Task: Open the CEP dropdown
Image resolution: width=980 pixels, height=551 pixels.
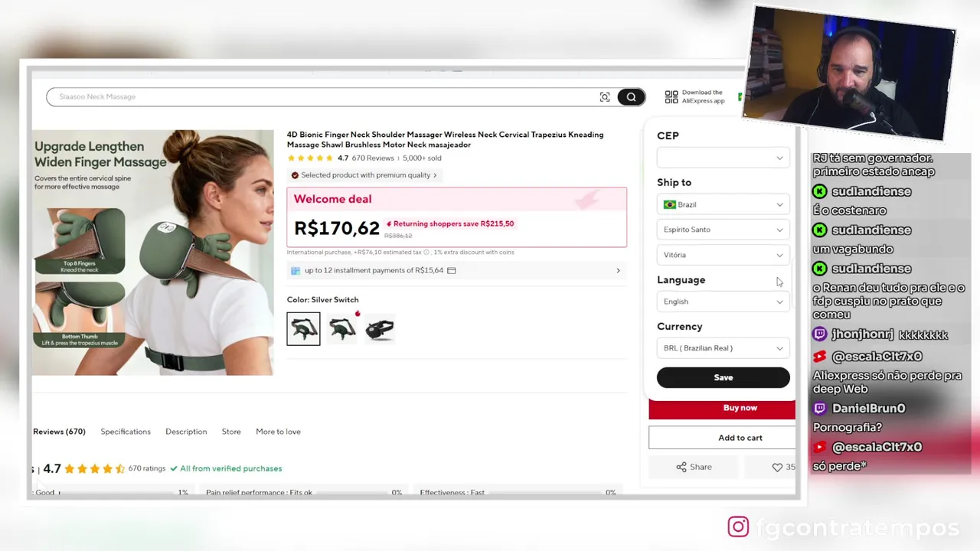Action: click(723, 158)
